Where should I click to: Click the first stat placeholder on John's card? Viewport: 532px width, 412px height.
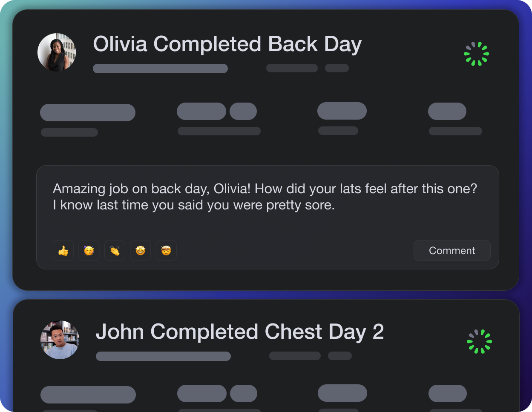pyautogui.click(x=88, y=395)
